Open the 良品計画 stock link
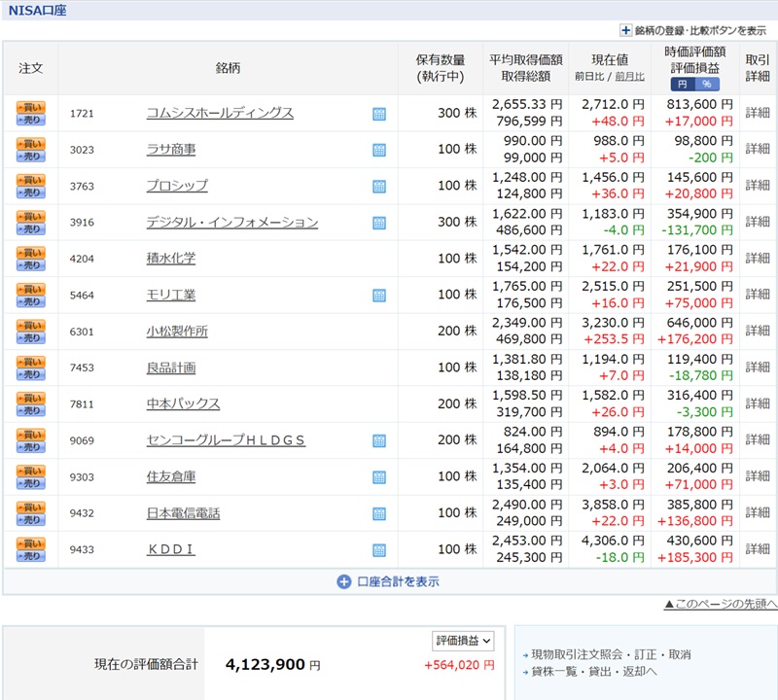 (x=171, y=367)
